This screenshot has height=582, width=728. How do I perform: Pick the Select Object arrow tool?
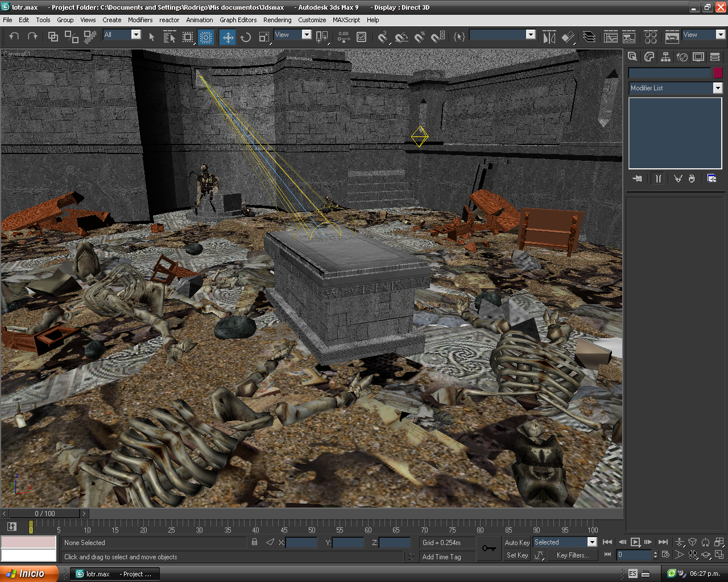click(152, 37)
